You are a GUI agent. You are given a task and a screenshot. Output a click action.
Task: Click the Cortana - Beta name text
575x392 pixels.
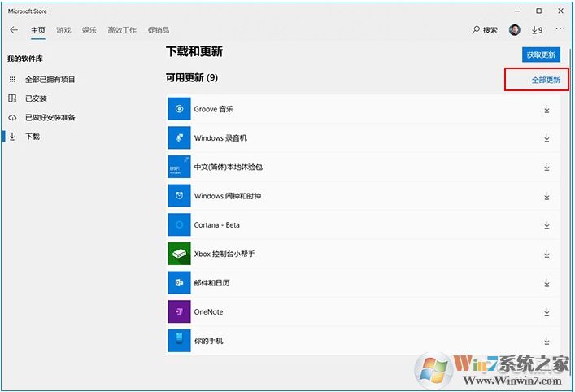(216, 224)
